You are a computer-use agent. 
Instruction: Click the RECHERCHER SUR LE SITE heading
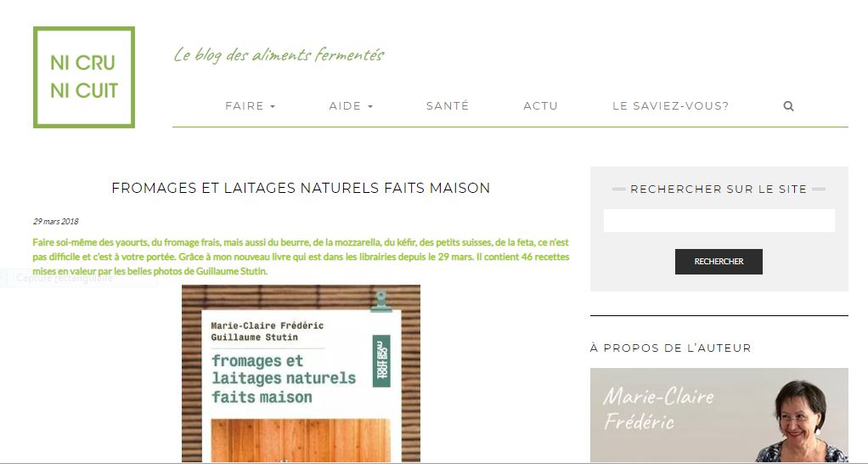(719, 189)
